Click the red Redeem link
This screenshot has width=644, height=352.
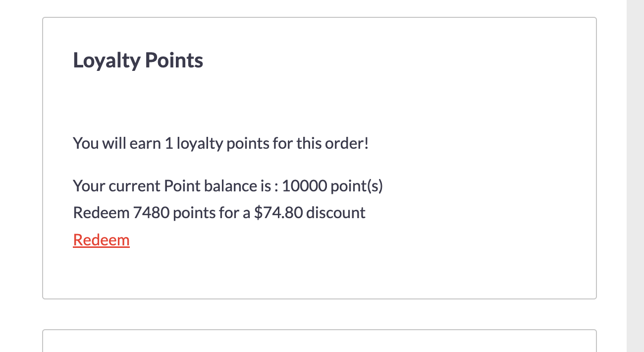point(101,240)
